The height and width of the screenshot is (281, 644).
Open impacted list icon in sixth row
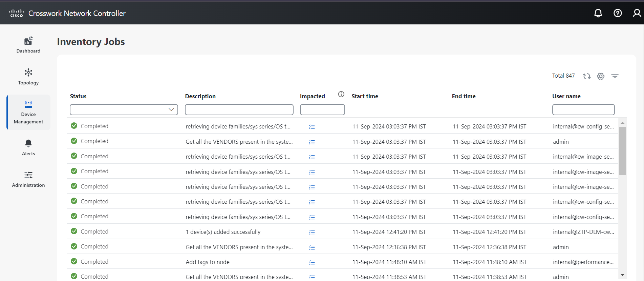pos(312,202)
